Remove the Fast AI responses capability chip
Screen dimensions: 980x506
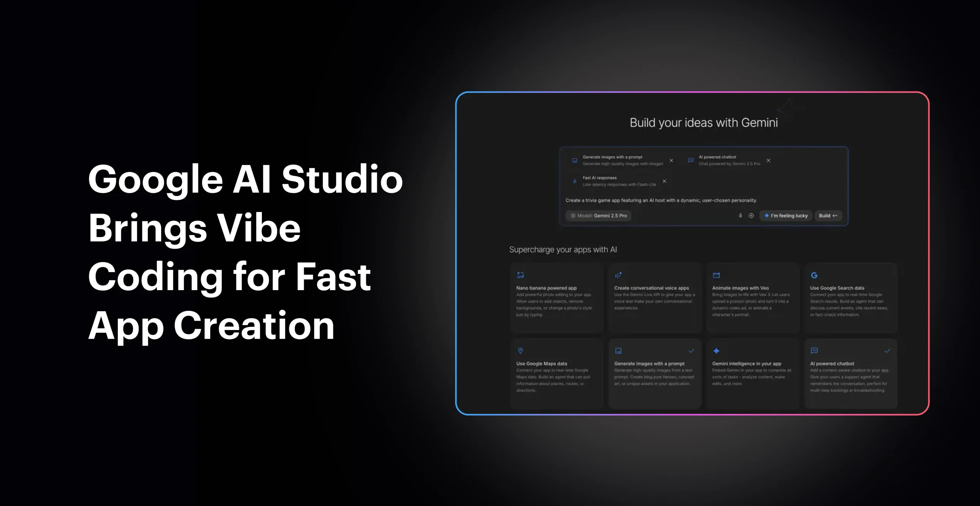tap(665, 181)
